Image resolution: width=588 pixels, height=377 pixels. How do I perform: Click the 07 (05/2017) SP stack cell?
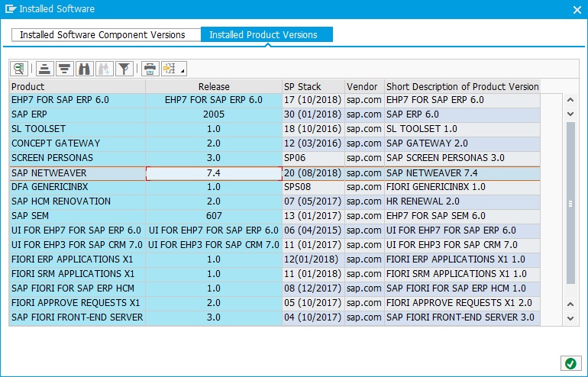(313, 201)
